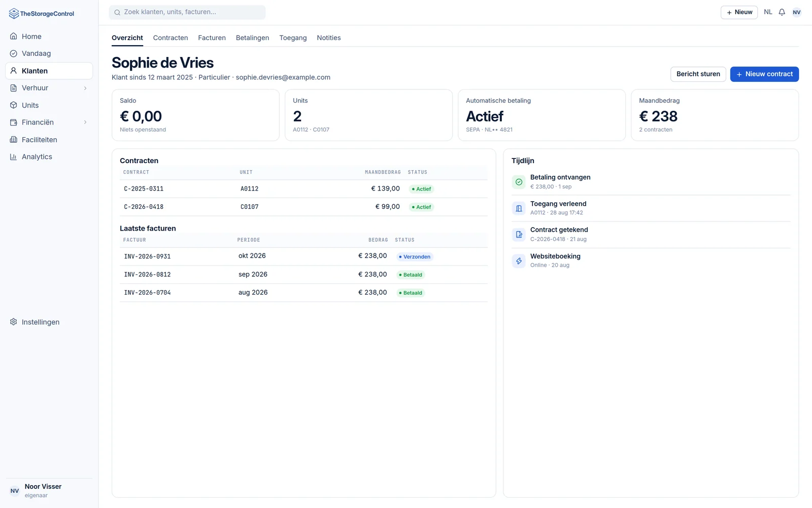Image resolution: width=812 pixels, height=508 pixels.
Task: Click Bericht sturen button
Action: tap(698, 74)
